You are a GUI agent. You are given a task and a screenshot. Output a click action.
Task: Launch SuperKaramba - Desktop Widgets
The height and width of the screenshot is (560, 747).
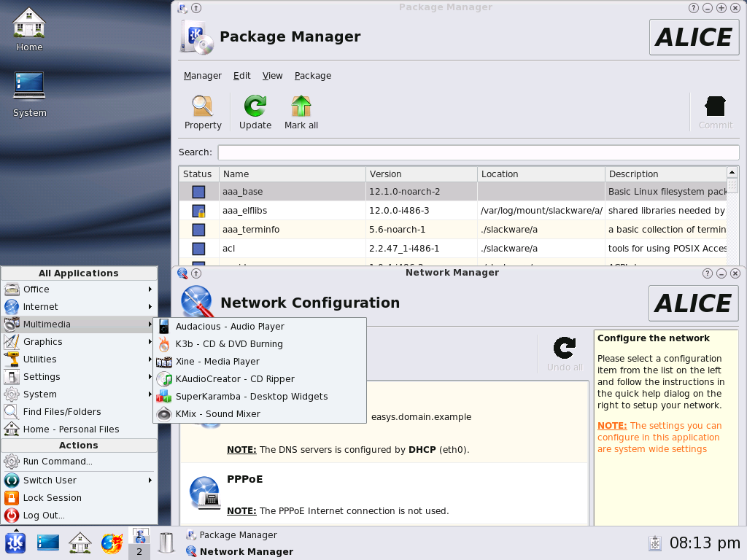260,397
